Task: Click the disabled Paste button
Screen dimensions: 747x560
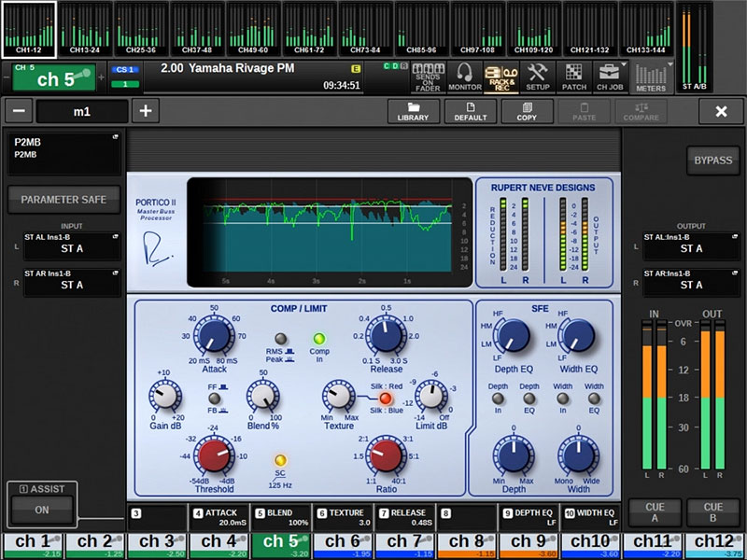Action: coord(585,112)
